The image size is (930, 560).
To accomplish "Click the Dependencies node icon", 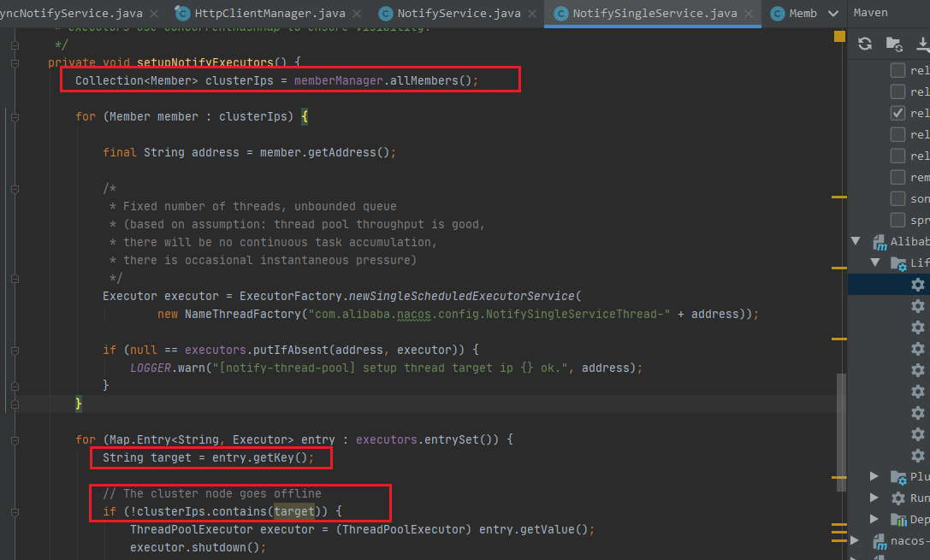I will coord(898,520).
